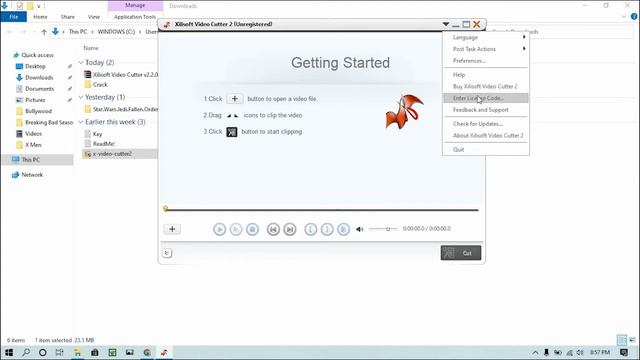Open Pictures in the navigation pane
640x360 pixels.
pyautogui.click(x=36, y=100)
